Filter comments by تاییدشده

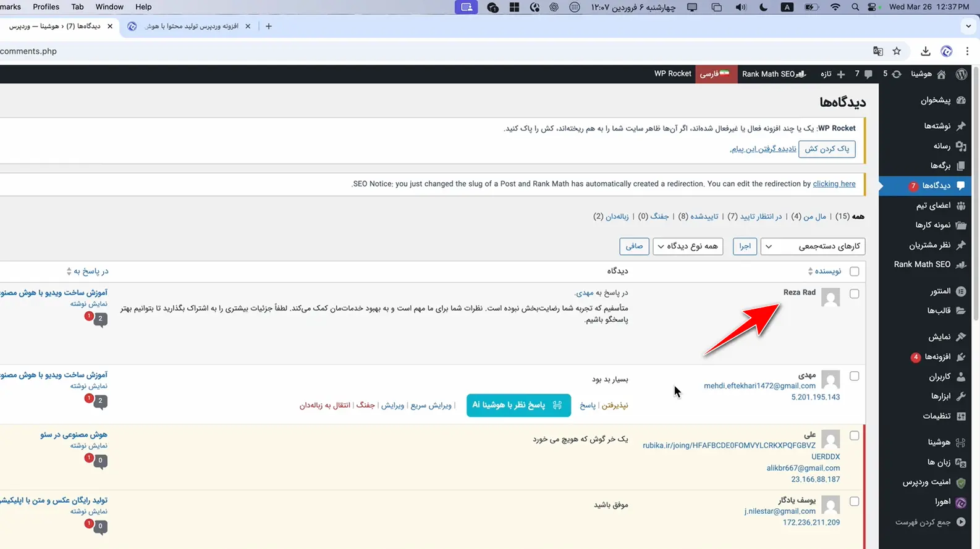(704, 217)
